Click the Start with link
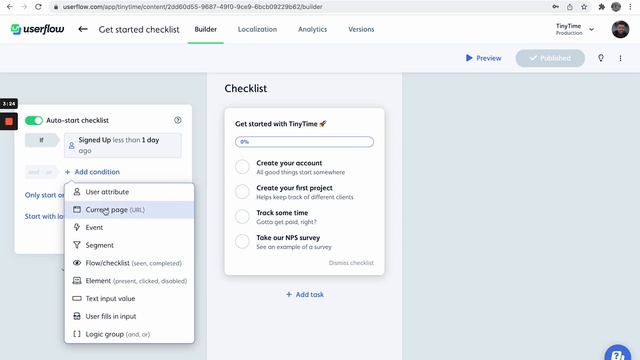This screenshot has width=640, height=360. pos(44,216)
